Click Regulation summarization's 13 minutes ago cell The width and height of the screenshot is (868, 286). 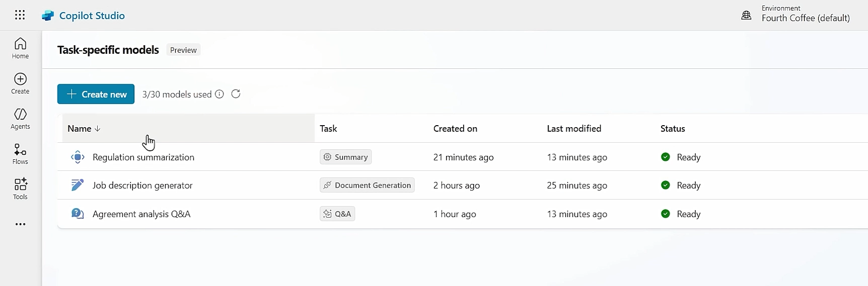click(577, 157)
